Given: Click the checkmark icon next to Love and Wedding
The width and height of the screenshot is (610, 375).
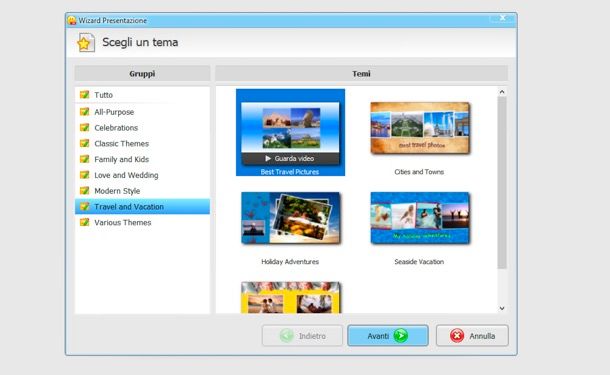Looking at the screenshot, I should 84,175.
